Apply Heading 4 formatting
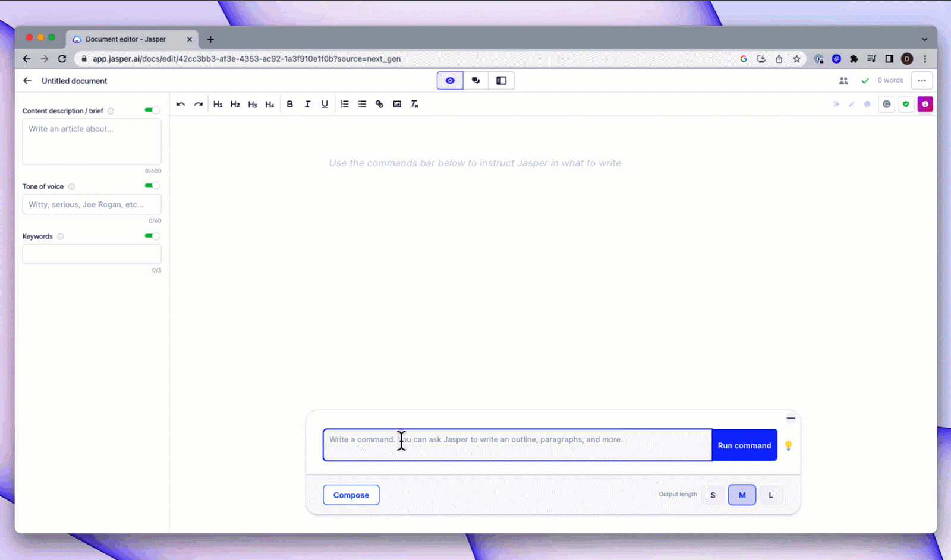The image size is (951, 560). (x=270, y=104)
